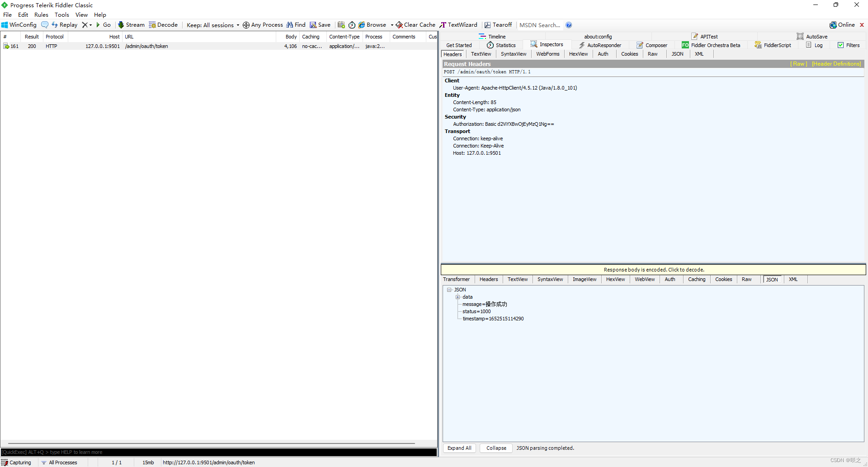
Task: Tear off the inspector panel with Tearoff
Action: click(498, 25)
